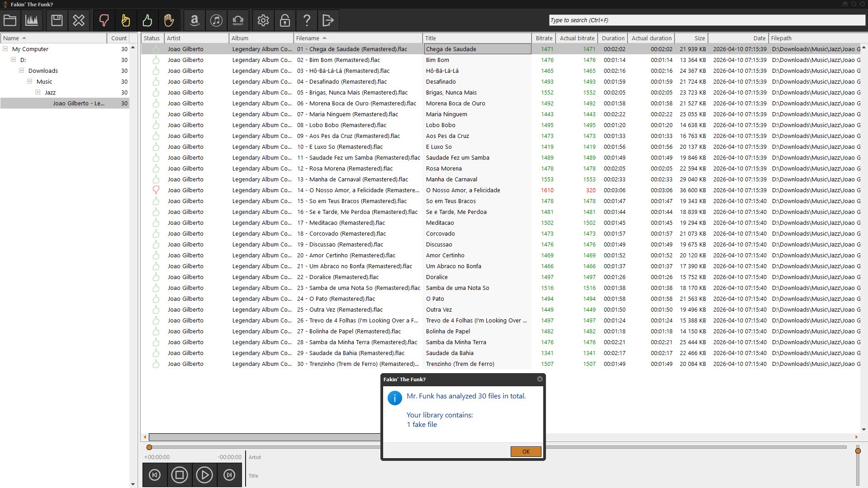The image size is (868, 488).
Task: Collapse the Downloads folder node
Action: tap(21, 71)
